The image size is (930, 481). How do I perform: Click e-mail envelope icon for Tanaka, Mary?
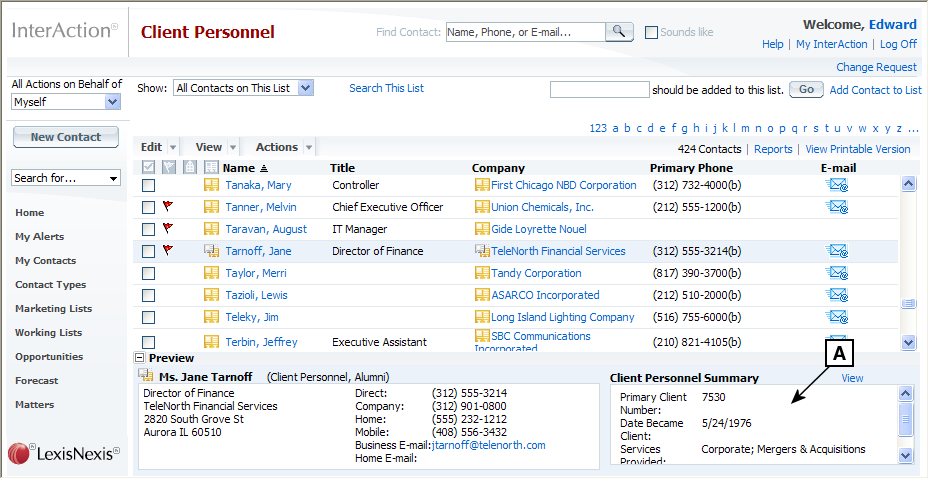click(837, 186)
